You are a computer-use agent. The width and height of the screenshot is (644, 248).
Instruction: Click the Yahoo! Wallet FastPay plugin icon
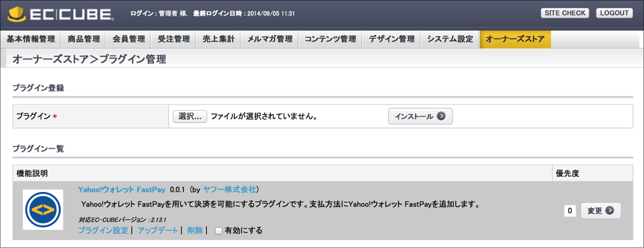[x=43, y=209]
